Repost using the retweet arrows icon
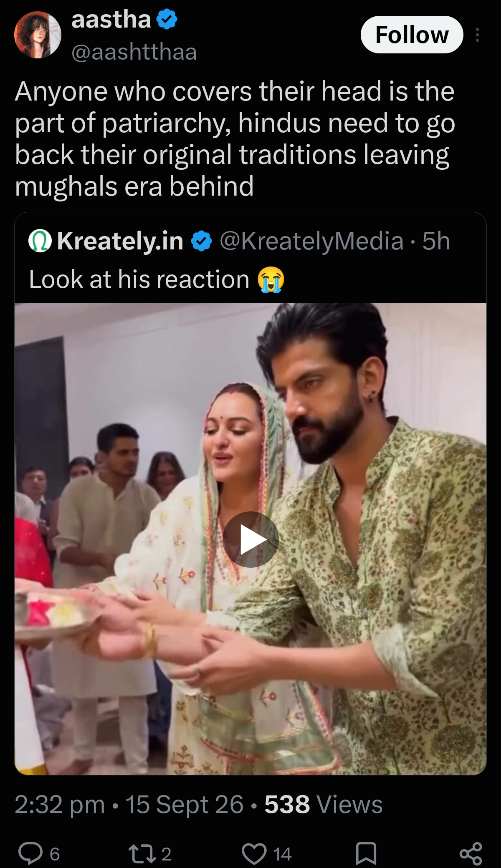501x868 pixels. [x=142, y=853]
